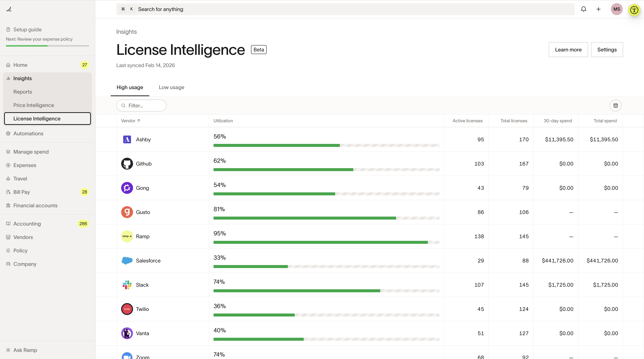
Task: Click the Home house icon
Action: click(8, 65)
